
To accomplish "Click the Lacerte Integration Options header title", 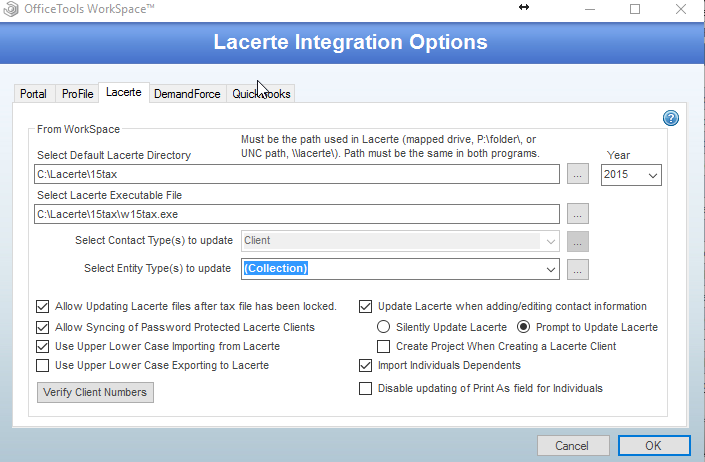I will pyautogui.click(x=350, y=42).
